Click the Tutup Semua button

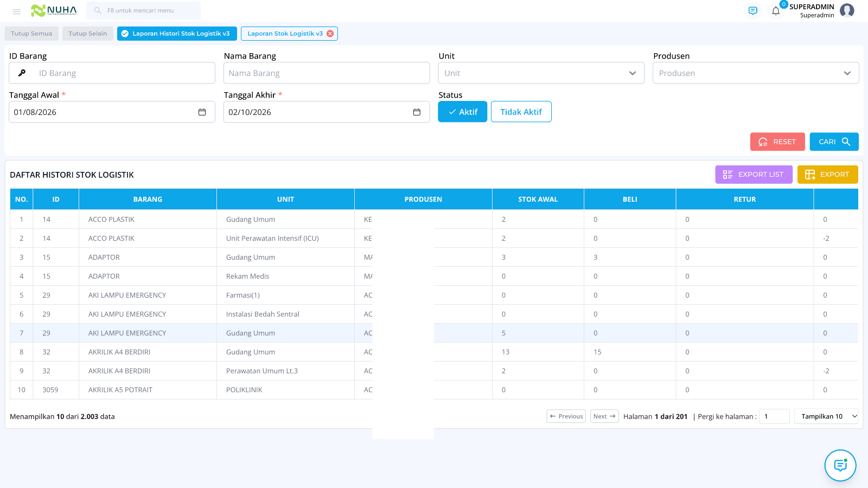tap(31, 34)
